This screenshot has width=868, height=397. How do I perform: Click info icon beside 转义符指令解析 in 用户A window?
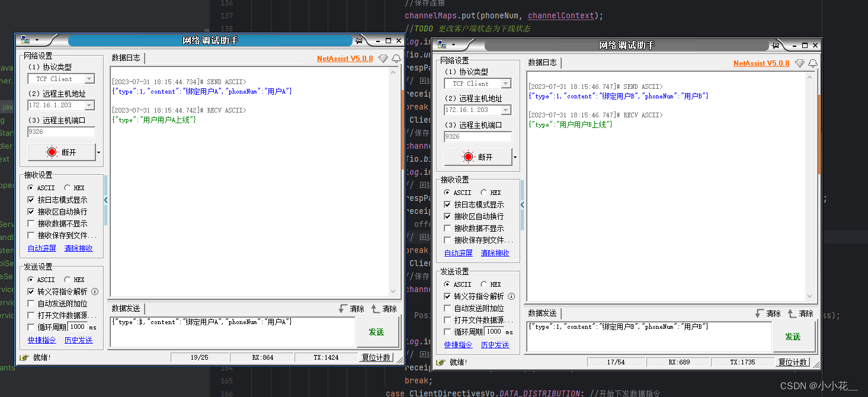pos(95,292)
